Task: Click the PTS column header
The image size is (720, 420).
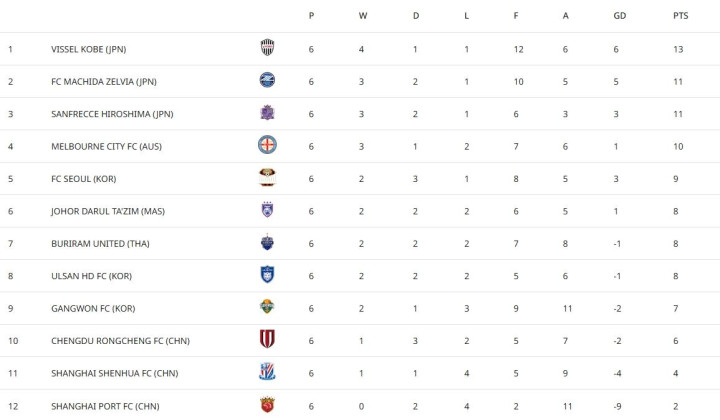Action: click(x=681, y=15)
